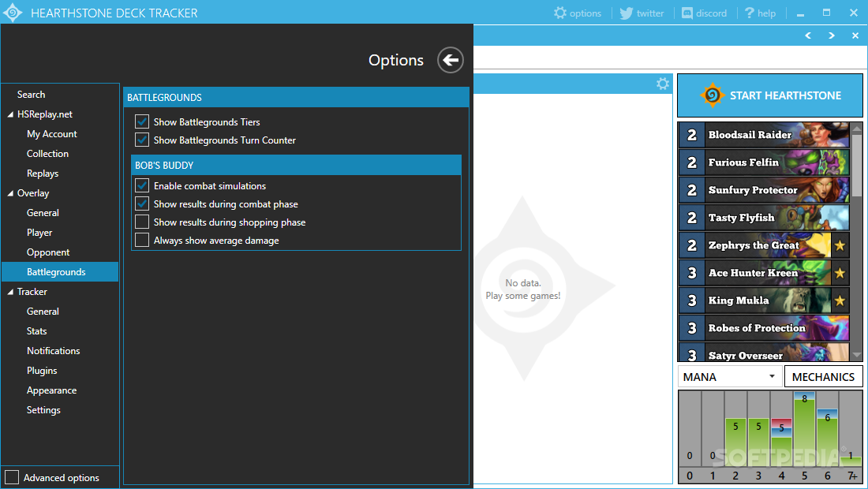Viewport: 868px width, 489px height.
Task: Click the 5-mana bar in mana chart
Action: pyautogui.click(x=804, y=430)
